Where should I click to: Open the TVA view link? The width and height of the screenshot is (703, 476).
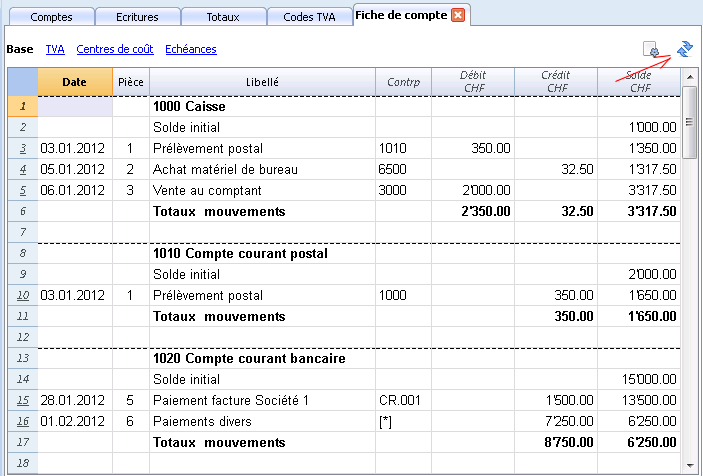pyautogui.click(x=55, y=49)
